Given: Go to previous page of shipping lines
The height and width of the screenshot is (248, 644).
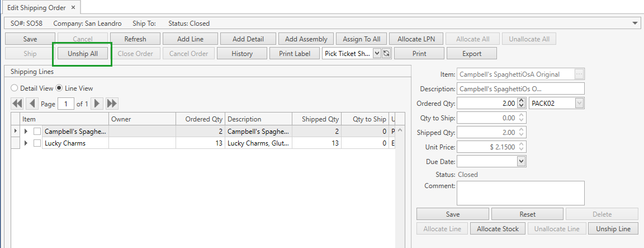Looking at the screenshot, I should [x=32, y=104].
